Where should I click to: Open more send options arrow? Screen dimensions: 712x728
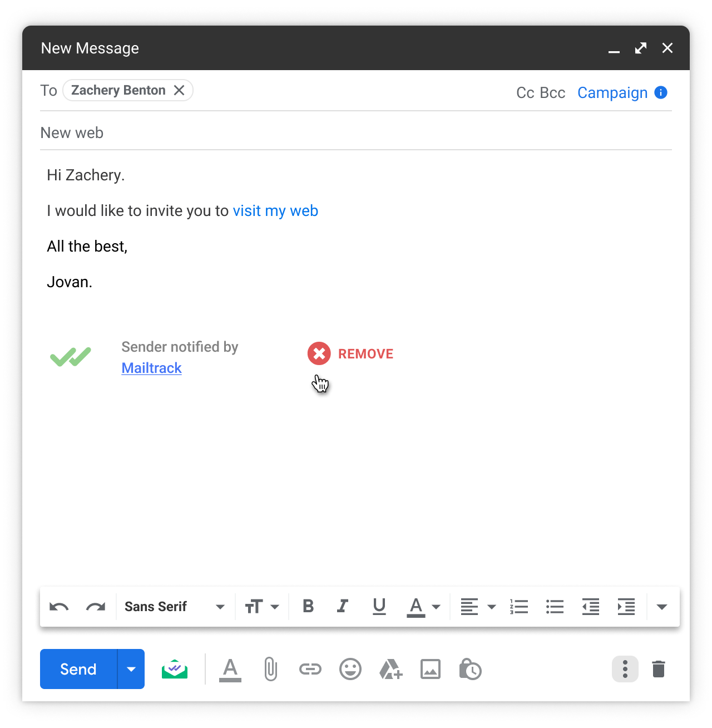pyautogui.click(x=131, y=669)
